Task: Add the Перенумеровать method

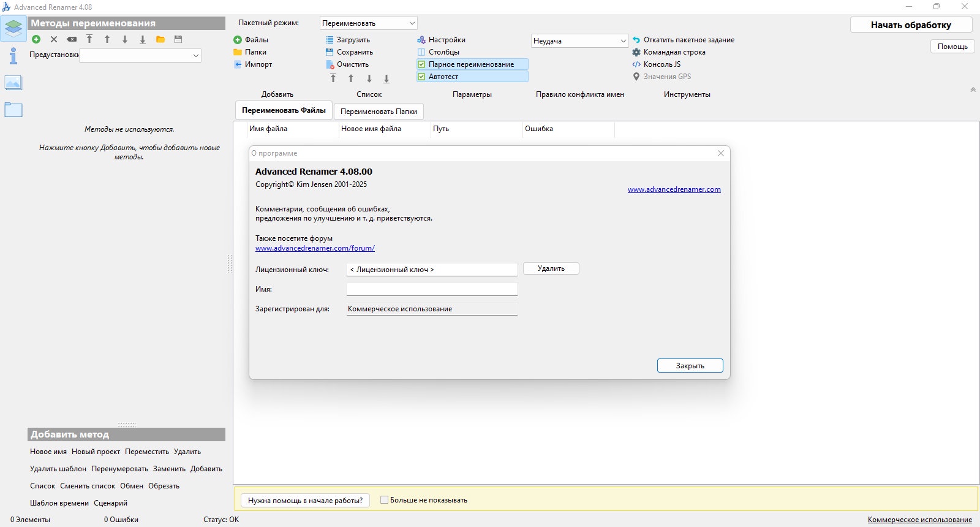Action: click(120, 469)
